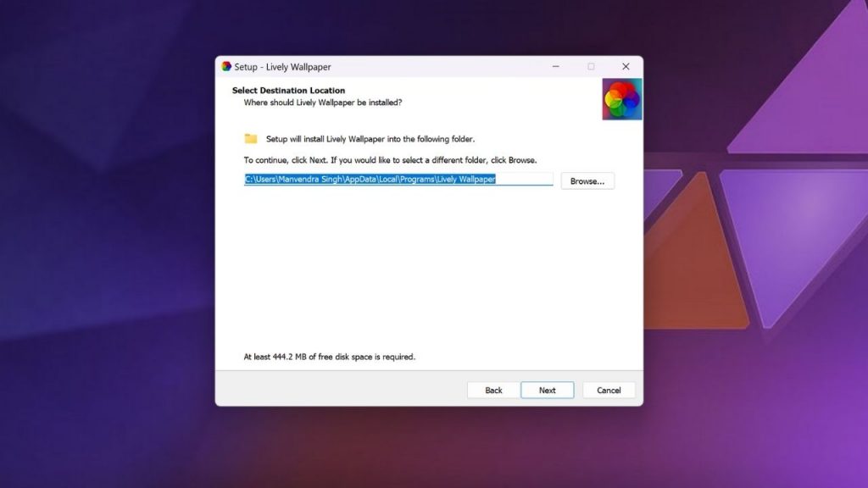Go to previous step with Back
868x488 pixels.
point(493,390)
